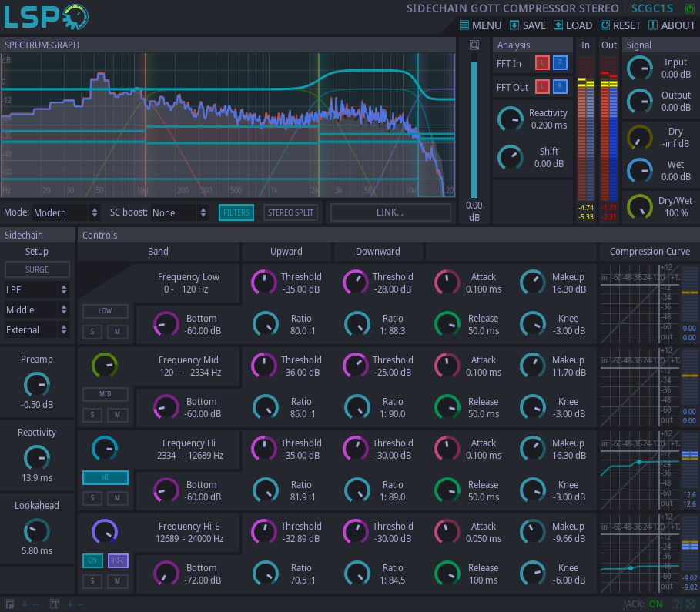Click the green Frequency Mid split knob
The height and width of the screenshot is (612, 700).
(x=105, y=366)
